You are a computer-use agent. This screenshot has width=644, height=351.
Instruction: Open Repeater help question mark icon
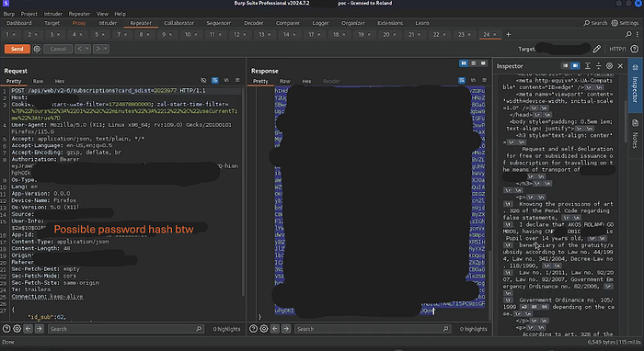(635, 49)
